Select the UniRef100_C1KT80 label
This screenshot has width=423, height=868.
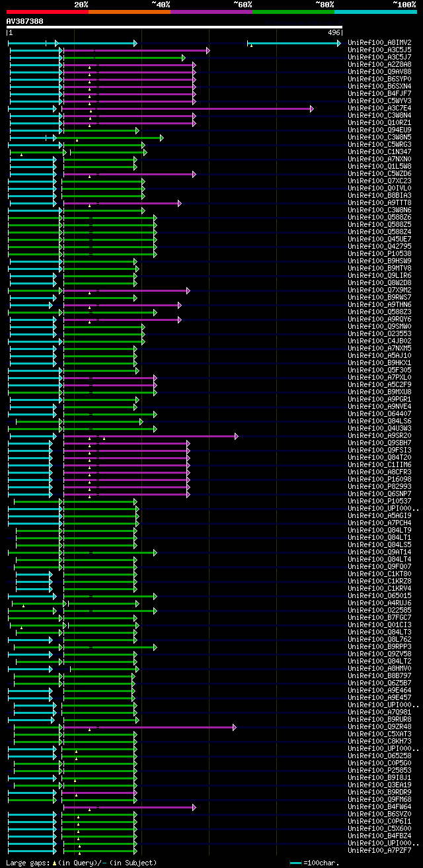coord(381,574)
